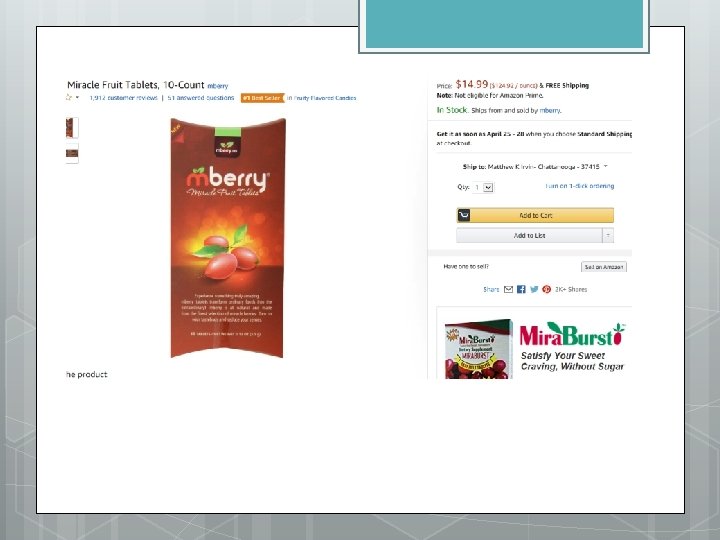Image resolution: width=720 pixels, height=540 pixels.
Task: Click the Add to List button
Action: (x=529, y=236)
